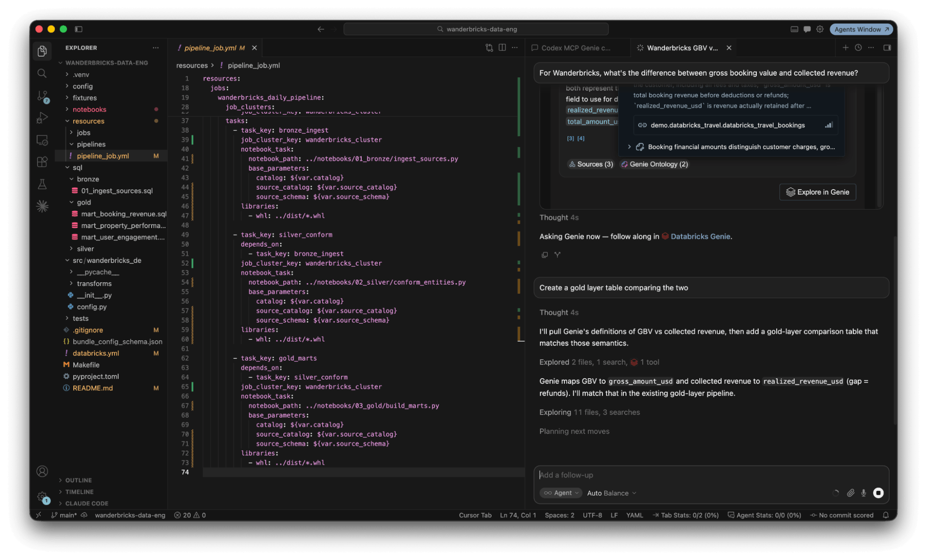Expand the tests folder

80,318
